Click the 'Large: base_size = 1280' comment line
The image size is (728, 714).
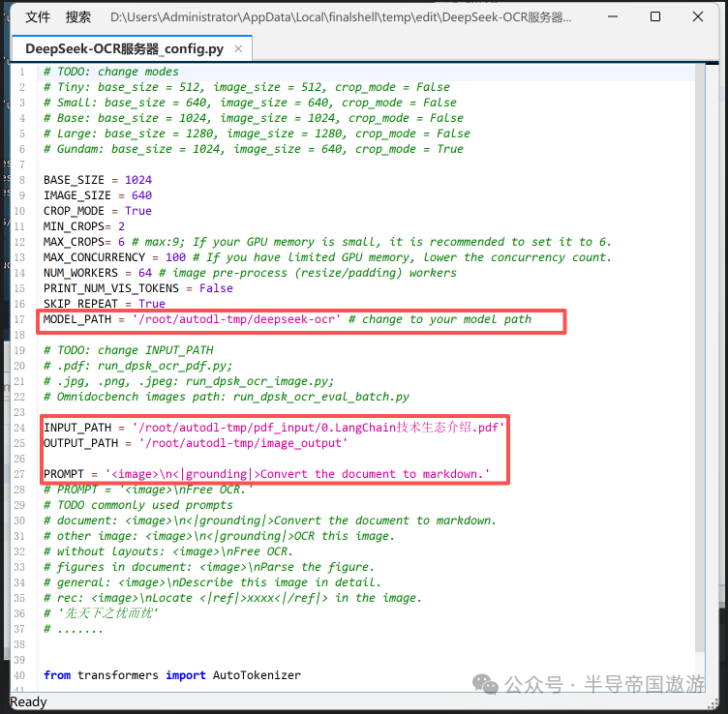point(257,134)
